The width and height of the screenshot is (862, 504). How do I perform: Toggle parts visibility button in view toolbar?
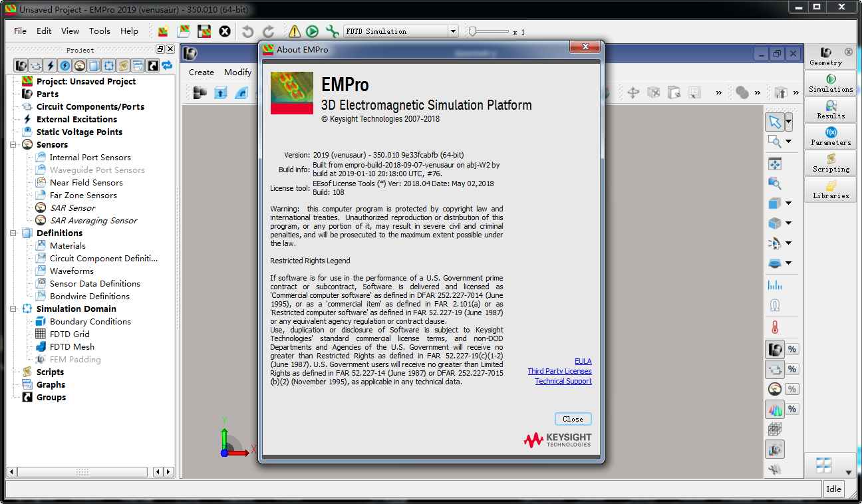click(775, 349)
